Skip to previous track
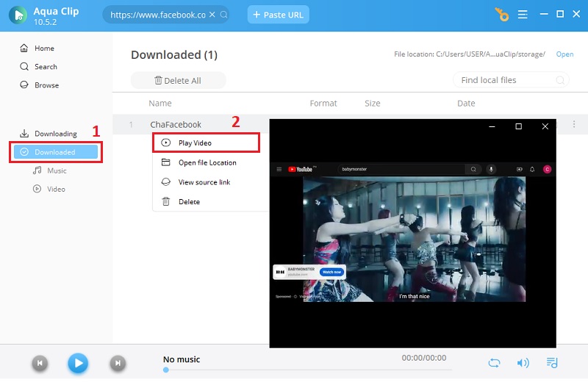This screenshot has width=588, height=382. click(40, 363)
